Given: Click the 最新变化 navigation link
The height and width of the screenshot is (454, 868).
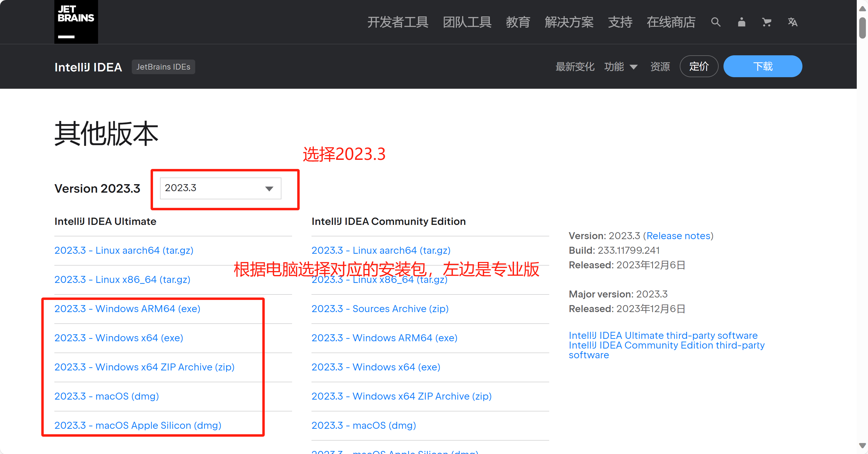Looking at the screenshot, I should coord(575,67).
